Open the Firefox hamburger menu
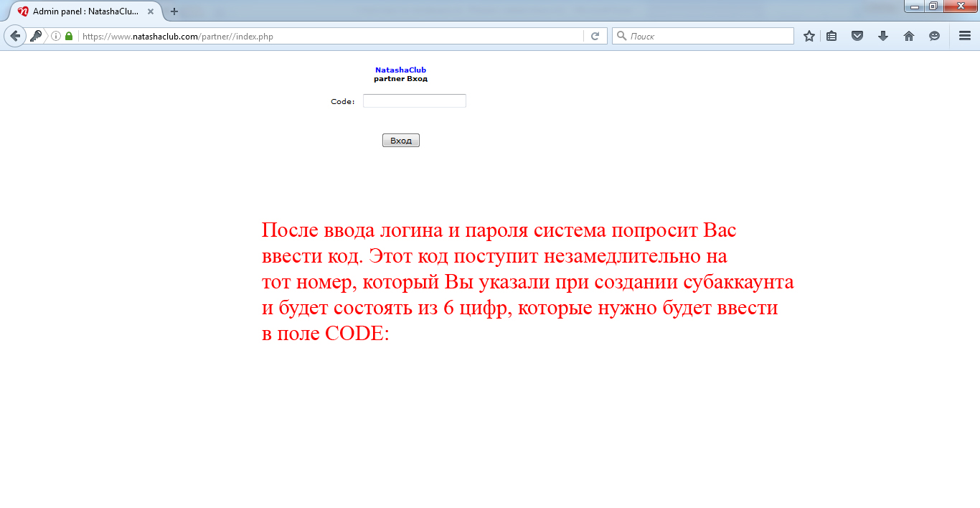 click(965, 36)
